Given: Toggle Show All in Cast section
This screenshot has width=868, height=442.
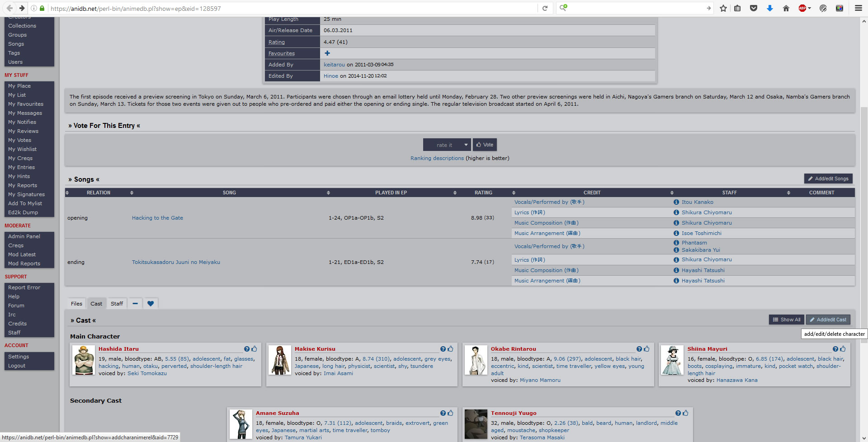Looking at the screenshot, I should tap(787, 320).
